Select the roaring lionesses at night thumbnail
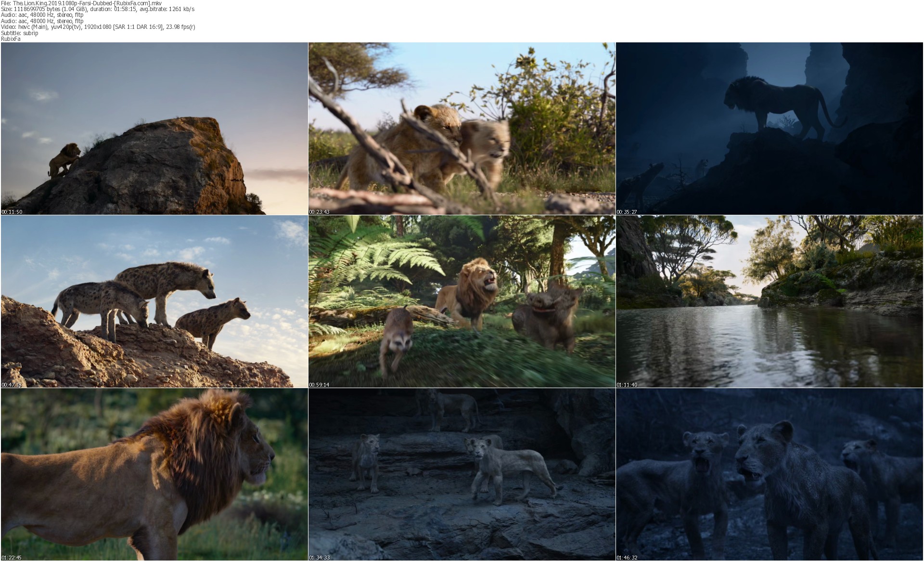Image resolution: width=924 pixels, height=561 pixels. [x=770, y=474]
